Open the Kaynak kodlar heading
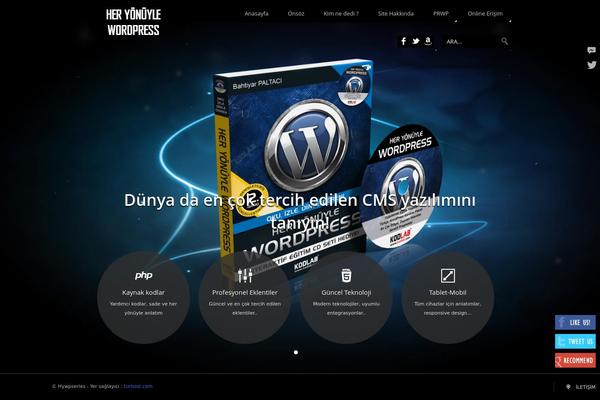Image resolution: width=600 pixels, height=400 pixels. tap(143, 292)
